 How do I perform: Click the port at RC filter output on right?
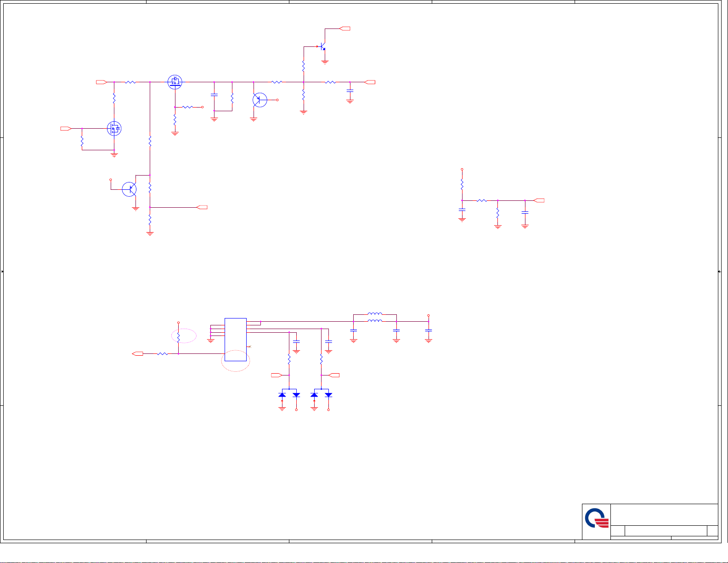[x=539, y=200]
